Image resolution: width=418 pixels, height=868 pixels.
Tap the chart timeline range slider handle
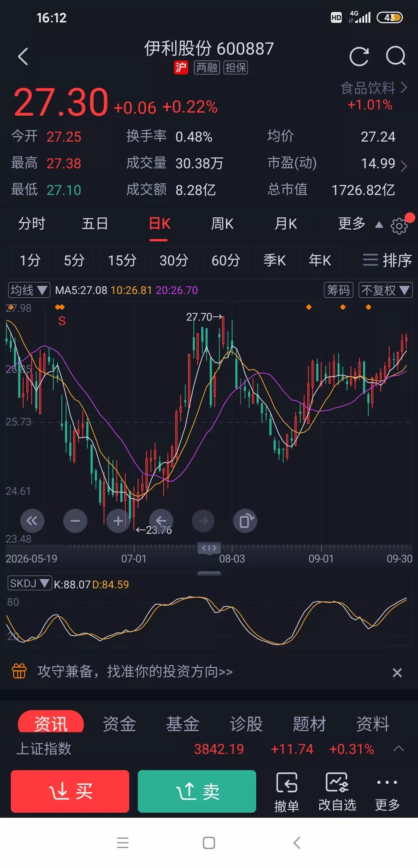pos(209,548)
